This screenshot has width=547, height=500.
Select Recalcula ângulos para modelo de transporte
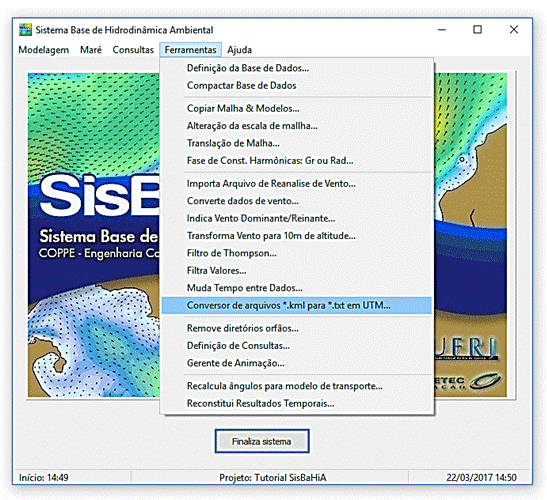[x=297, y=386]
